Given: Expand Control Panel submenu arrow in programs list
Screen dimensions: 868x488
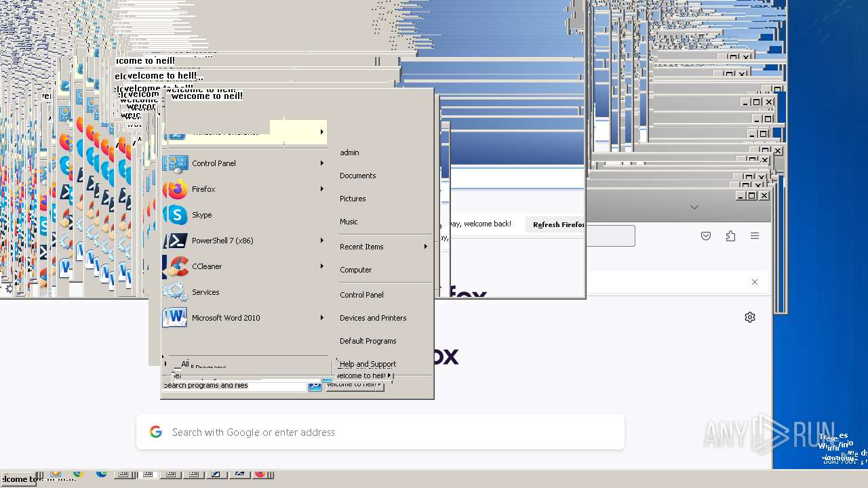Looking at the screenshot, I should pos(322,163).
